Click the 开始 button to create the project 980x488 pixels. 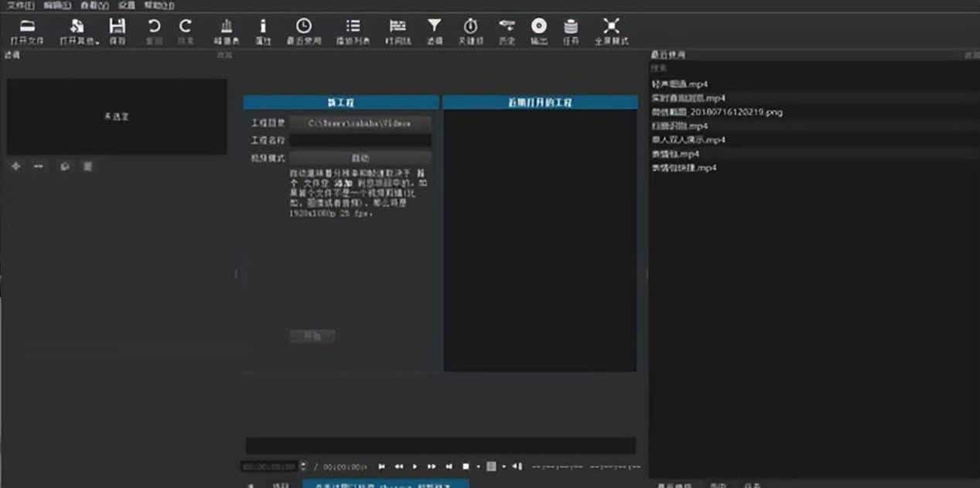[x=312, y=336]
